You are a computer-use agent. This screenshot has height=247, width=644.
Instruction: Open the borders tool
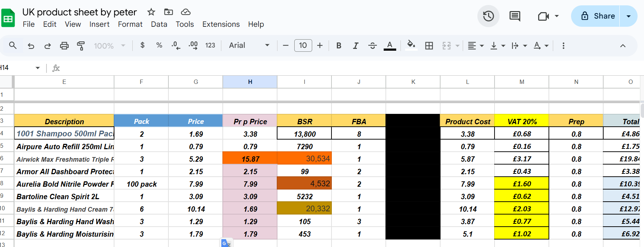[x=429, y=45]
